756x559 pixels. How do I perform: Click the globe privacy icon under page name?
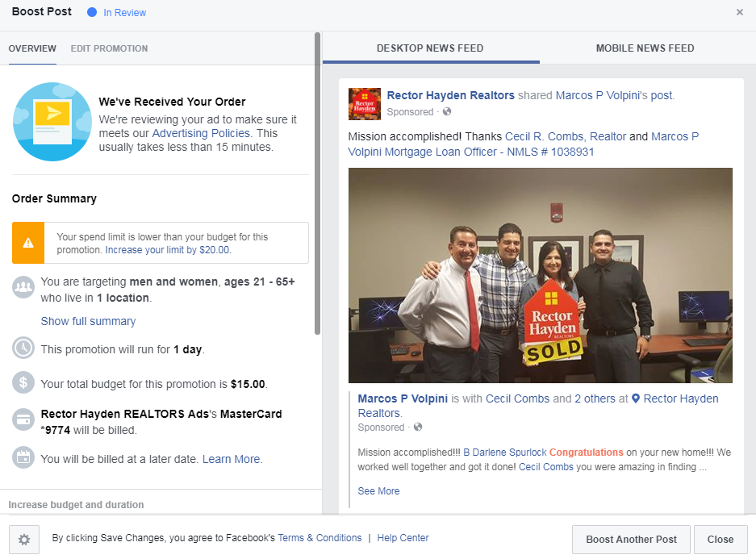click(x=447, y=111)
